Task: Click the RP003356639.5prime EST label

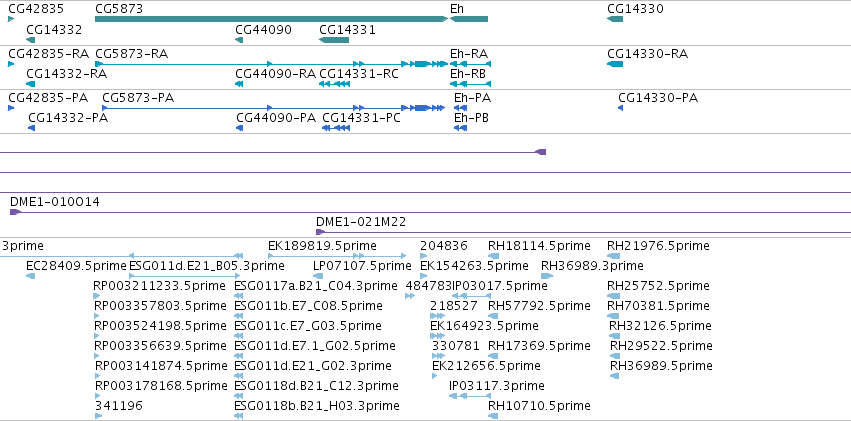Action: pyautogui.click(x=160, y=346)
